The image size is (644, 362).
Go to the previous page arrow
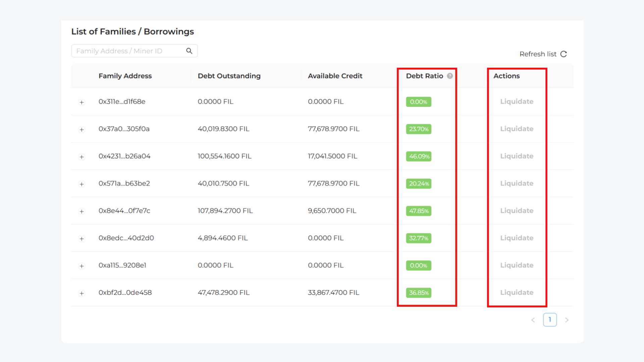[533, 320]
